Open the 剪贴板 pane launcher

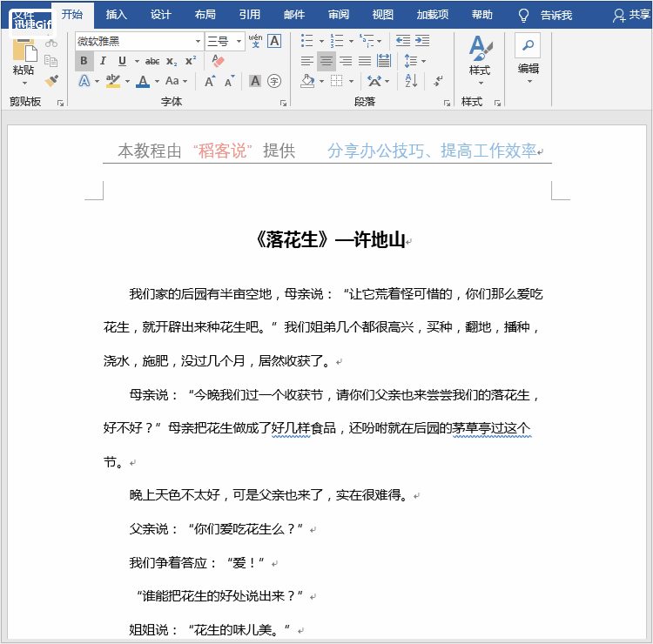pos(60,104)
